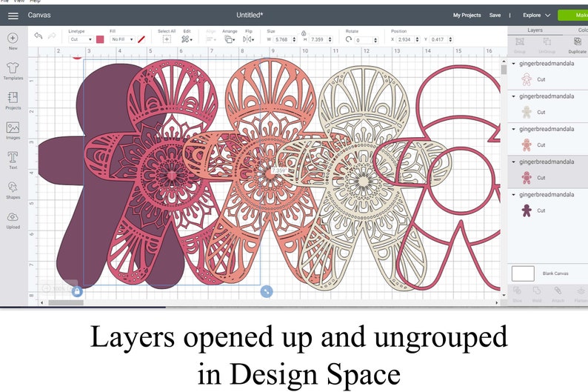588x392 pixels.
Task: Toggle the size aspect ratio lock
Action: (x=304, y=33)
